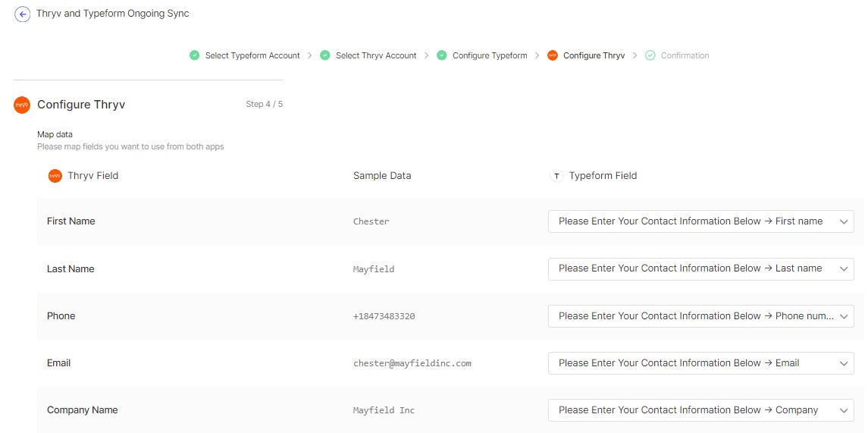The height and width of the screenshot is (433, 868).
Task: Click the Thryv and Typeform Ongoing Sync title
Action: 113,14
